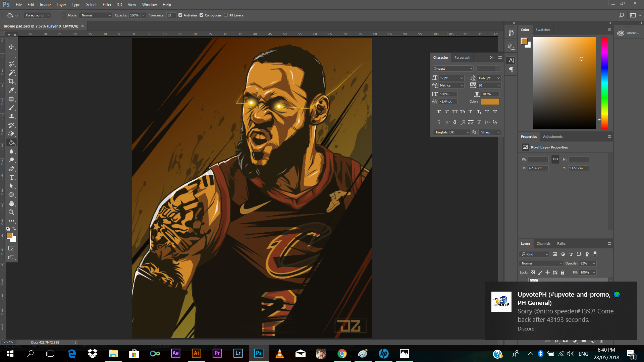Select the Paint Bucket tool
644x362 pixels.
click(11, 142)
